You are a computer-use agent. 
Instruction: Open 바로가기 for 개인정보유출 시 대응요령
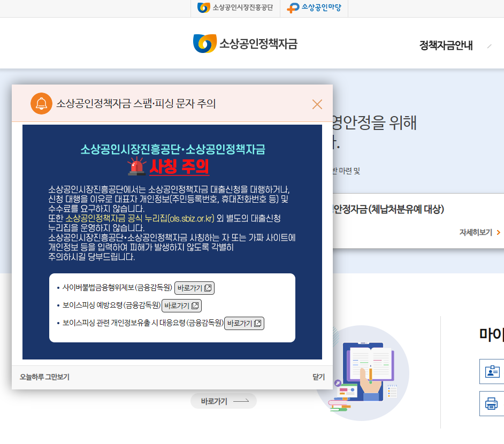pyautogui.click(x=244, y=323)
